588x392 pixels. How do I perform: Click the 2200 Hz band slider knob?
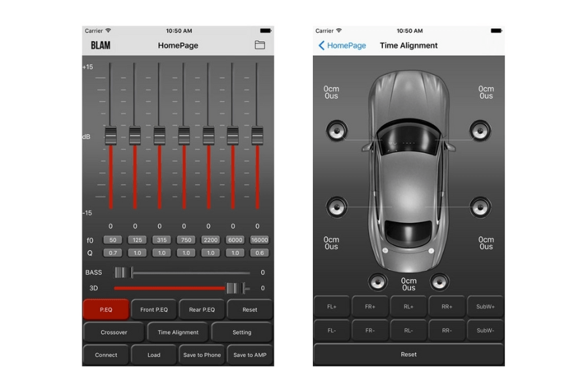click(208, 135)
